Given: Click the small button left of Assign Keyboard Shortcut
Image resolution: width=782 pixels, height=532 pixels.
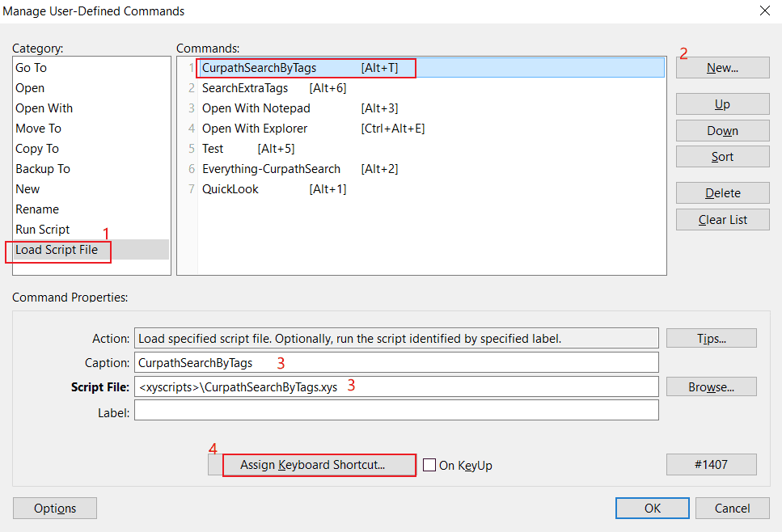Looking at the screenshot, I should coord(215,465).
